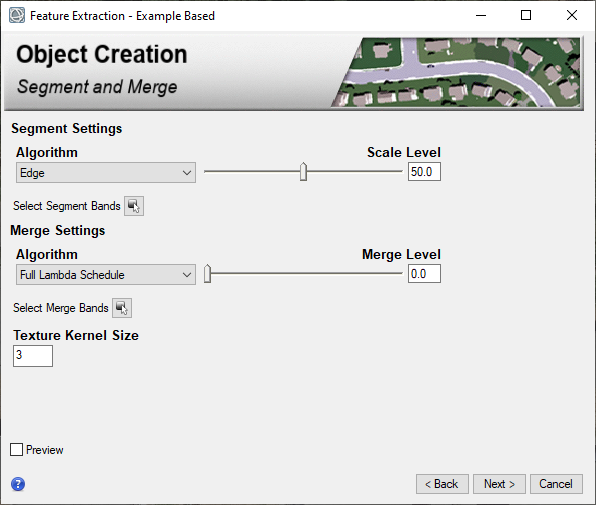This screenshot has width=596, height=505.
Task: Expand the Merge Algorithm Full Lambda Schedule dropdown
Action: click(106, 274)
